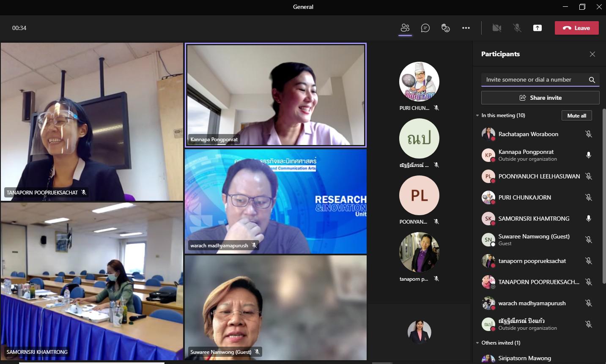Viewport: 606px width, 364px height.
Task: Click SK avatar for SAMORNSRI KHAMTRONG
Action: click(x=488, y=219)
